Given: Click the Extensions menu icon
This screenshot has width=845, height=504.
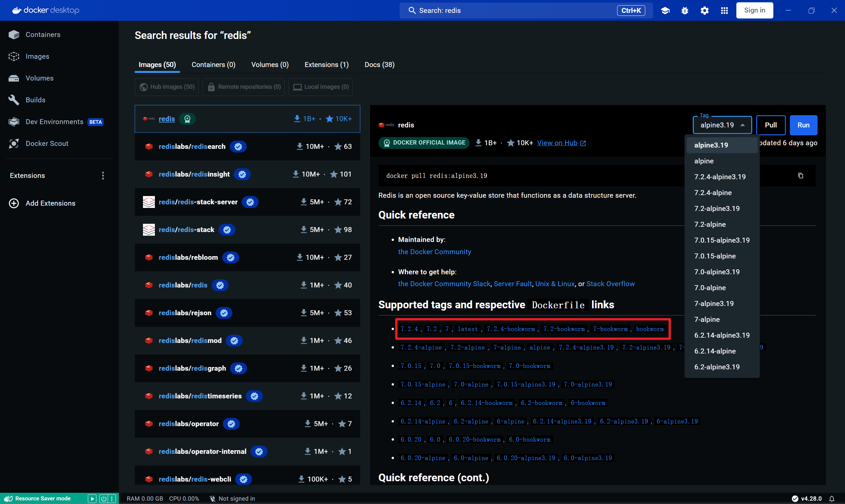Looking at the screenshot, I should pyautogui.click(x=103, y=176).
